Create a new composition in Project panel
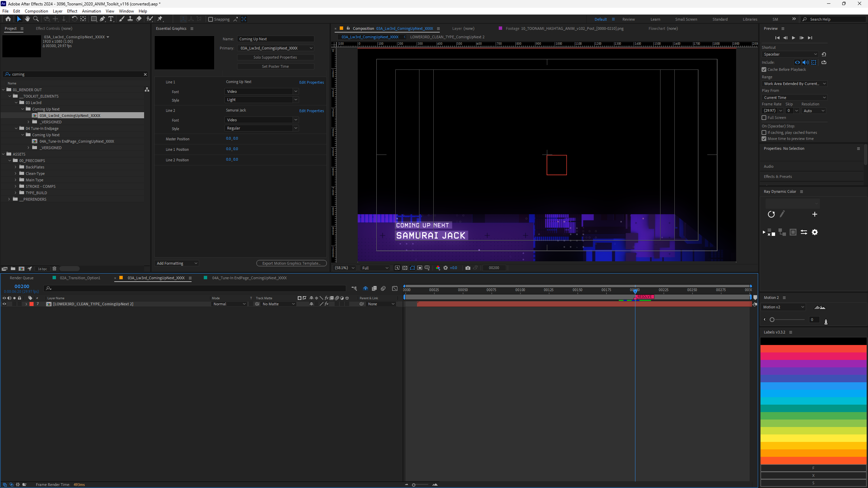The height and width of the screenshot is (488, 868). tap(22, 269)
